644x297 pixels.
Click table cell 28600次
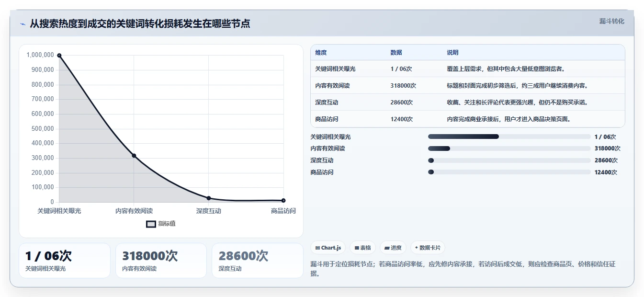[x=402, y=103]
